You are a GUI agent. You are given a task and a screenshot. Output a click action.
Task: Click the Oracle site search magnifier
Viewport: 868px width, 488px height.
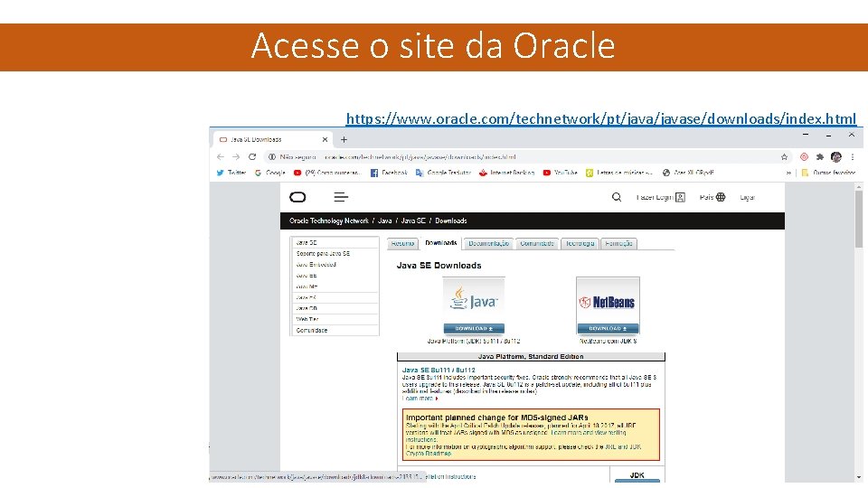(617, 197)
